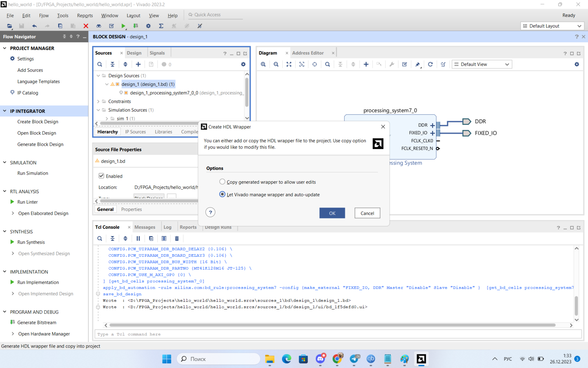588x368 pixels.
Task: Open the Default View dropdown in Diagram
Action: [482, 64]
